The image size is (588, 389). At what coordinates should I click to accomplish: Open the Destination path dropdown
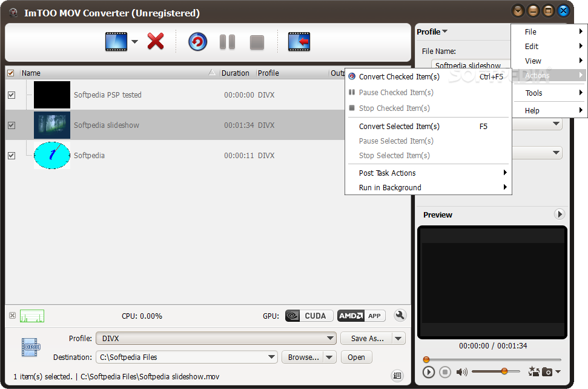point(272,357)
